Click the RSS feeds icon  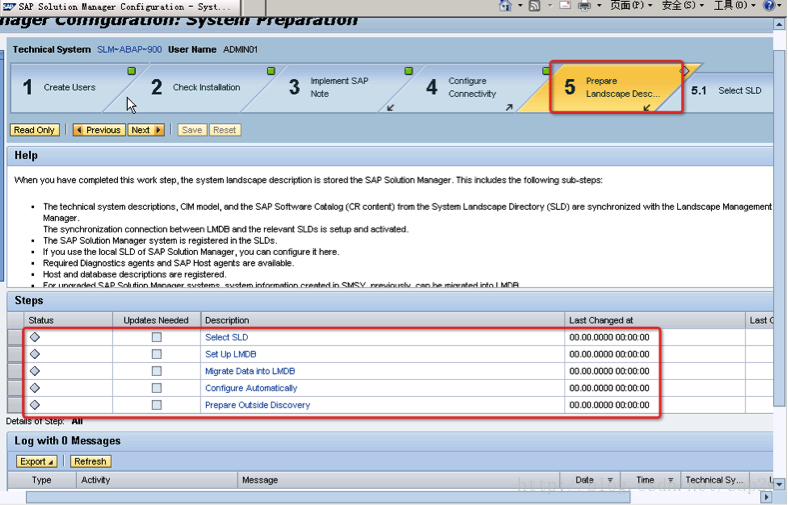pos(535,6)
